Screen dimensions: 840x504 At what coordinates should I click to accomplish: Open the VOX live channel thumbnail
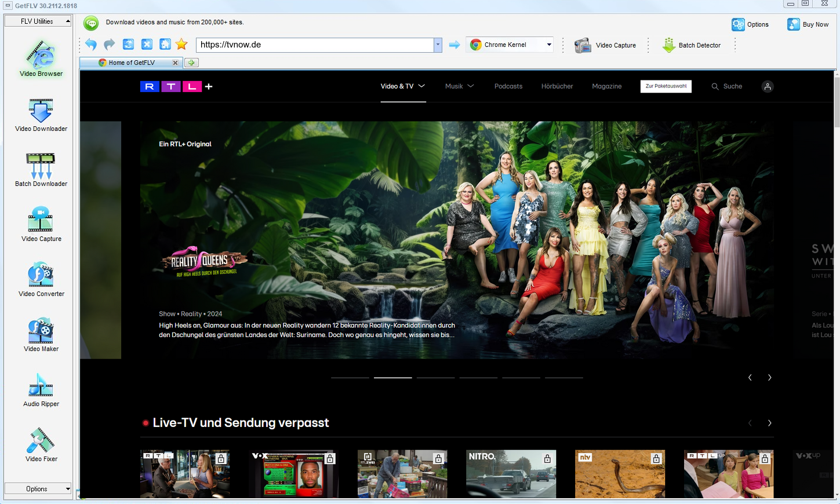pyautogui.click(x=294, y=474)
